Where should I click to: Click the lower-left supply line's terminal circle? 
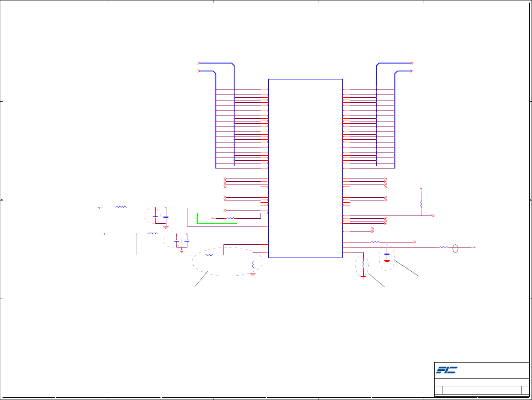[105, 234]
